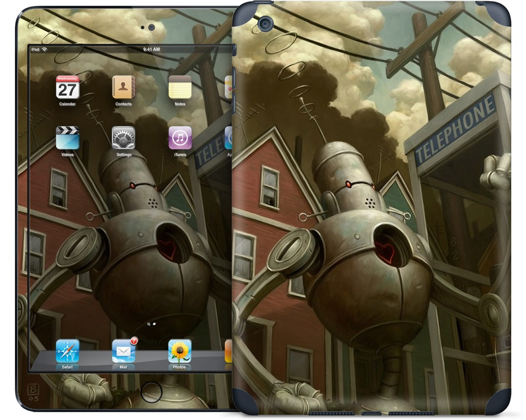Open the Settings gear app
The width and height of the screenshot is (526, 420).
click(123, 138)
